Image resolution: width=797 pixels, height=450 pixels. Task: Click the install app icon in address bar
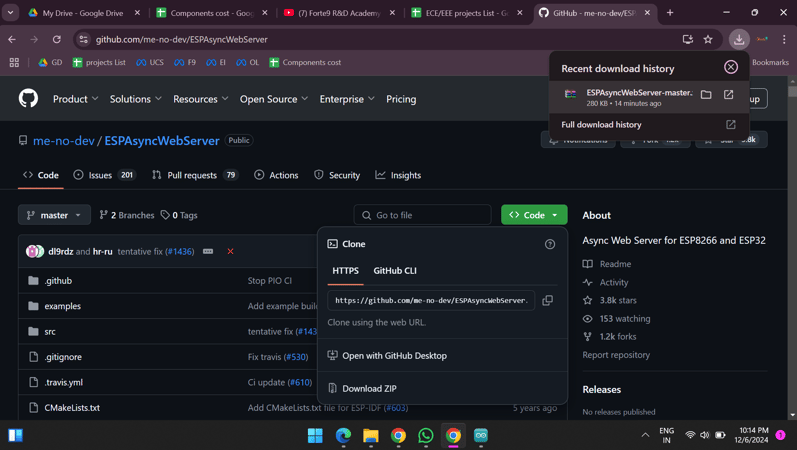(x=688, y=39)
